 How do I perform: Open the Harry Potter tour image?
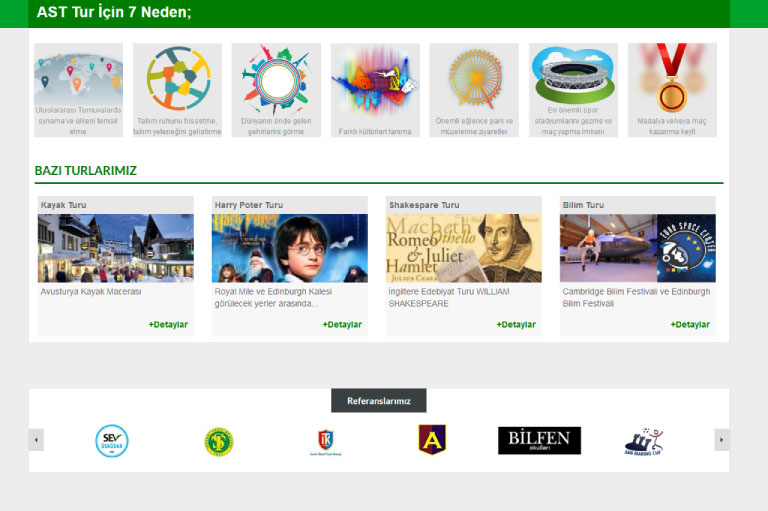click(x=290, y=248)
